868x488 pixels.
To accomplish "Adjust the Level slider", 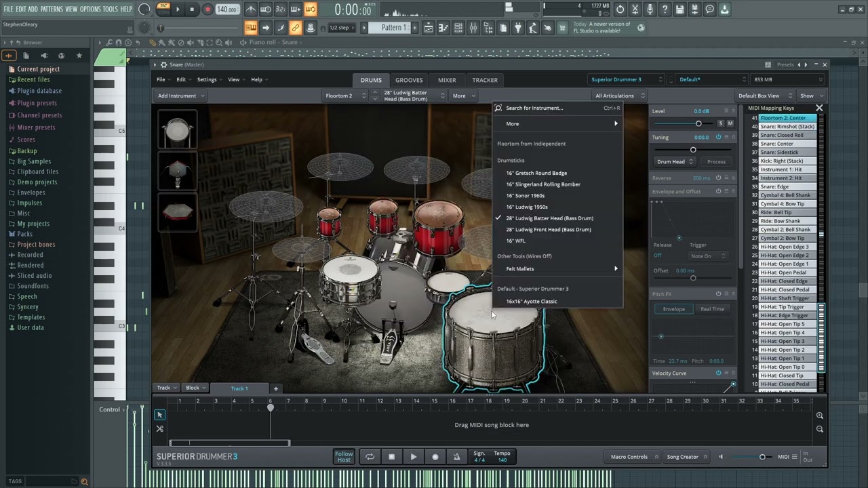I will [x=698, y=123].
